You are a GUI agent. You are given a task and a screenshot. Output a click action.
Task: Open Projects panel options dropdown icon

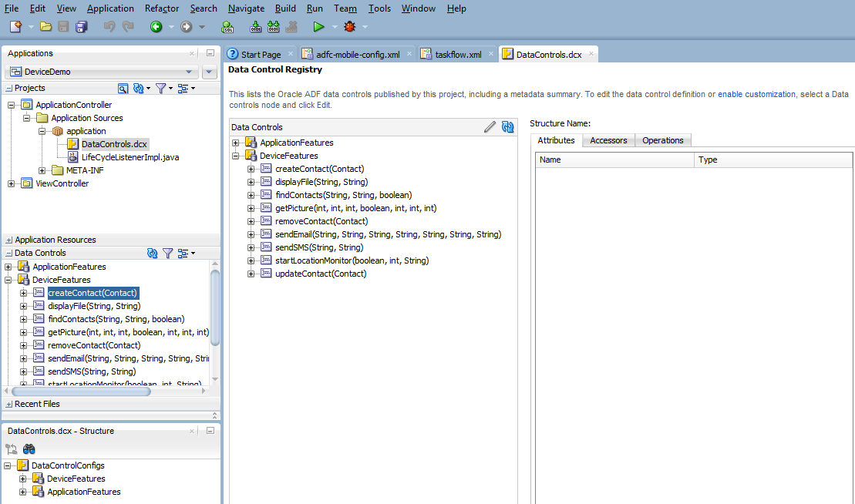[187, 89]
